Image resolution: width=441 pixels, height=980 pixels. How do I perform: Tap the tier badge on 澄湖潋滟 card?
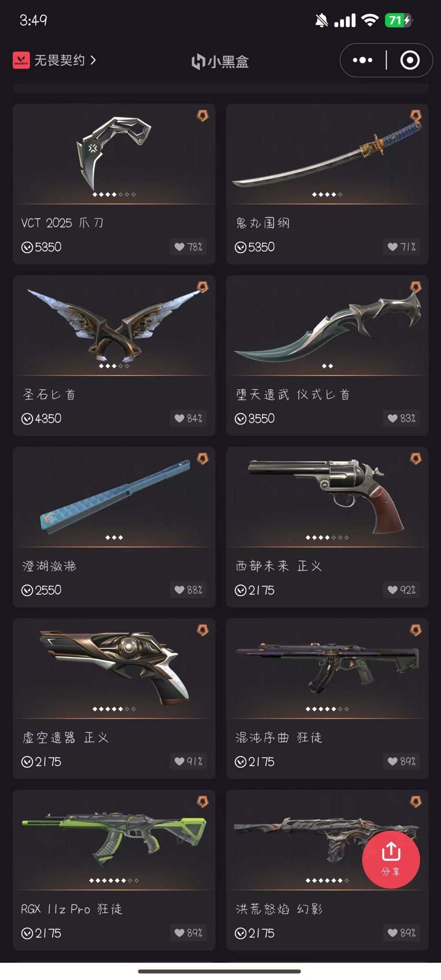(x=203, y=459)
